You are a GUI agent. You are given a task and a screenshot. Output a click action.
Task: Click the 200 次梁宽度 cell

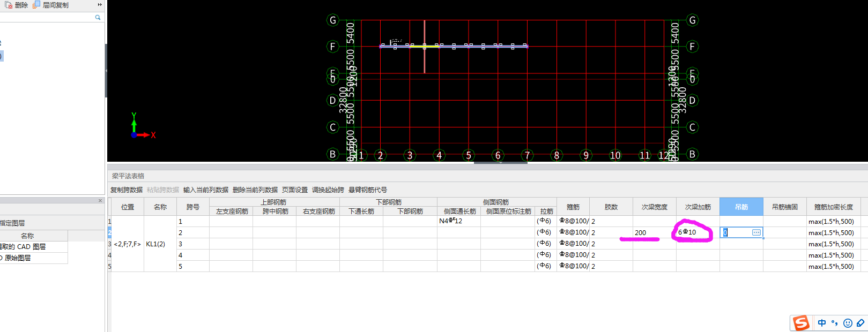655,232
